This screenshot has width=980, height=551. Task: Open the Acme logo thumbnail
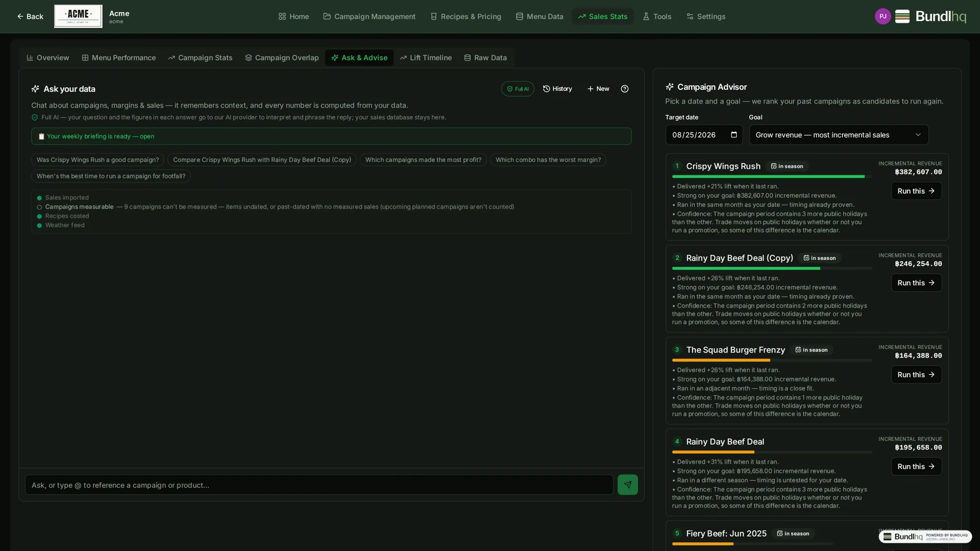(x=78, y=16)
